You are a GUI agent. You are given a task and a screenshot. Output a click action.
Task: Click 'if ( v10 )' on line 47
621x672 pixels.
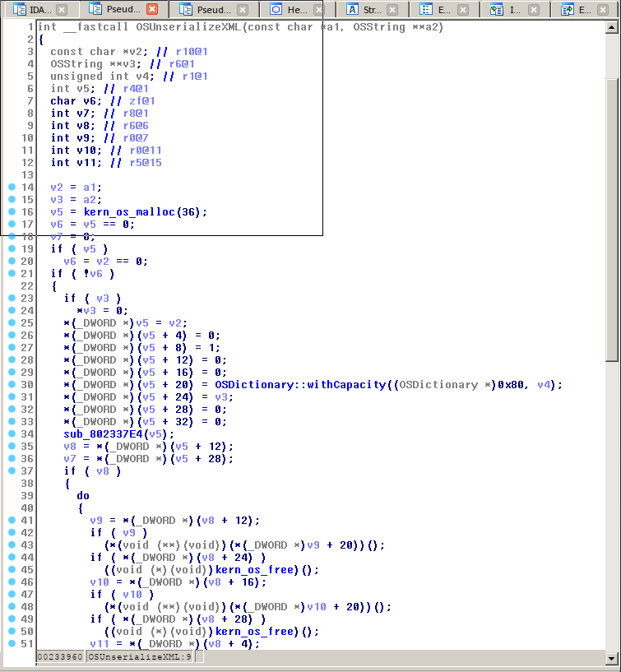point(122,595)
